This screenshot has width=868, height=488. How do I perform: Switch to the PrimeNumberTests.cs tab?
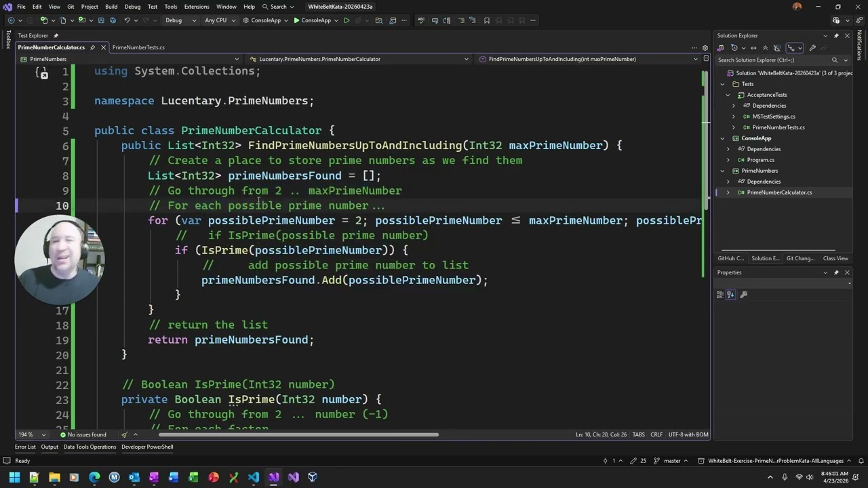[138, 47]
